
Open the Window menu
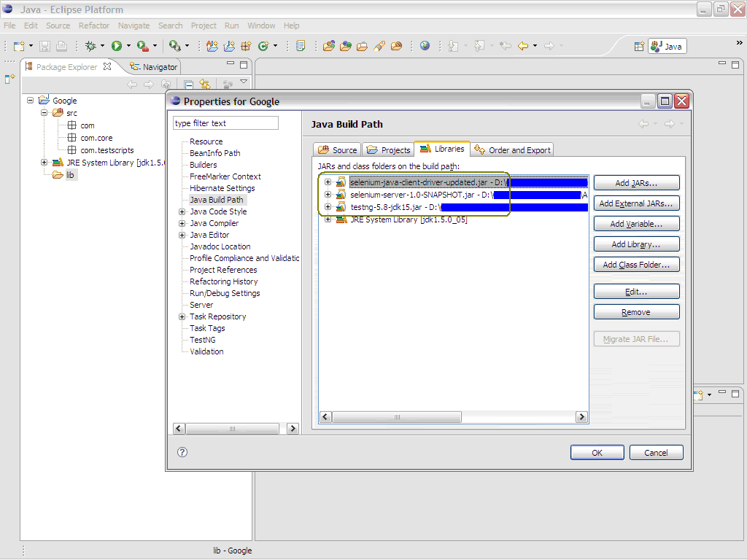click(x=261, y=26)
